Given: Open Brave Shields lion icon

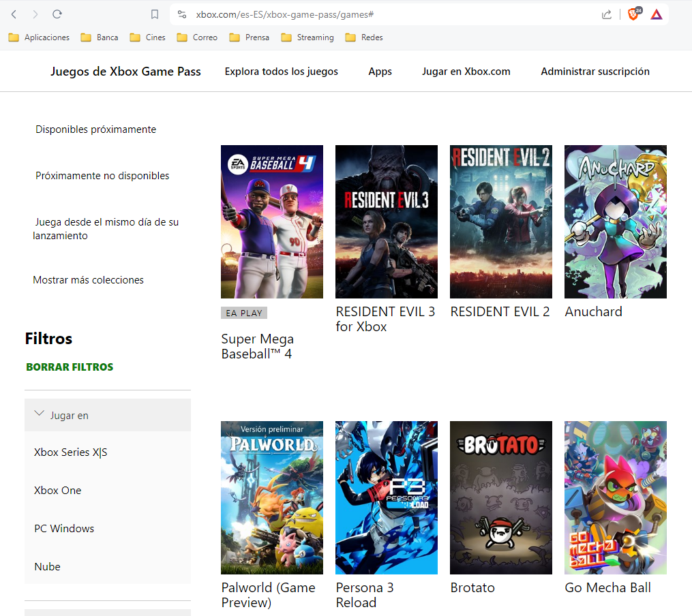Looking at the screenshot, I should tap(634, 14).
